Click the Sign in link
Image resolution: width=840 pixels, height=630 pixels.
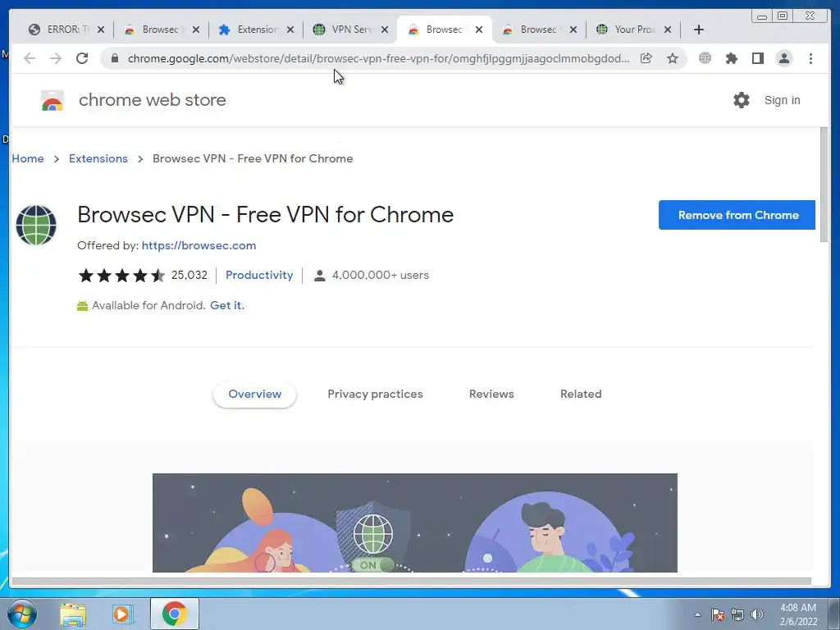pos(782,100)
